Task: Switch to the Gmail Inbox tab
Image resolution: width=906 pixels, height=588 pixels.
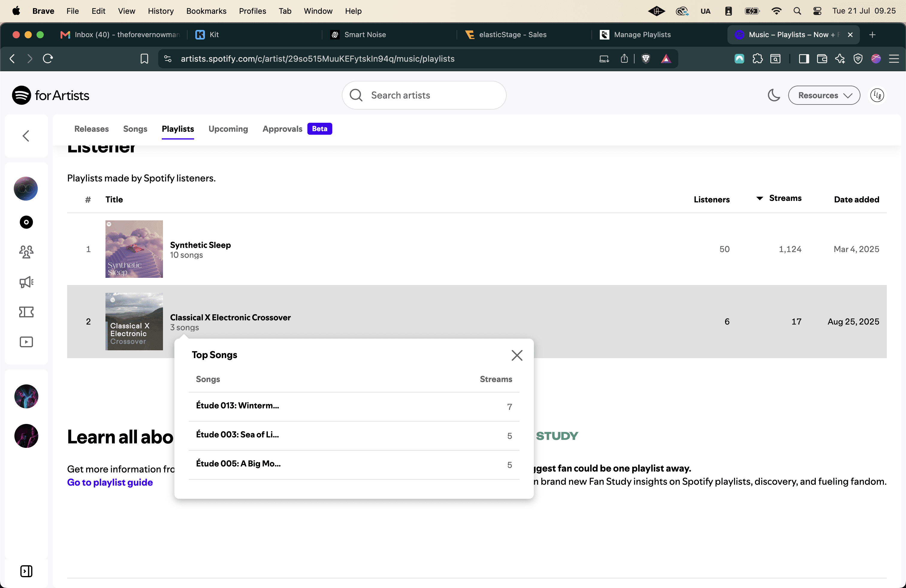Action: pyautogui.click(x=120, y=35)
